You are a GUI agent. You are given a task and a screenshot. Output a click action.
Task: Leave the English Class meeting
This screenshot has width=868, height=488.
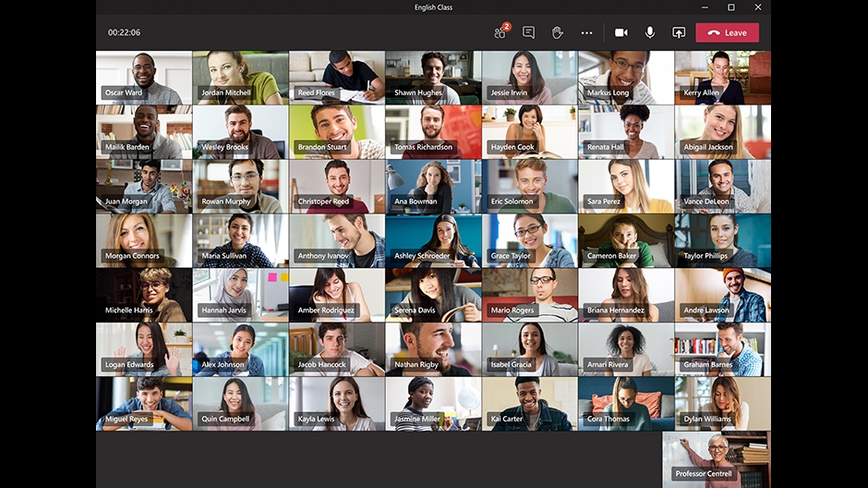[x=727, y=32]
